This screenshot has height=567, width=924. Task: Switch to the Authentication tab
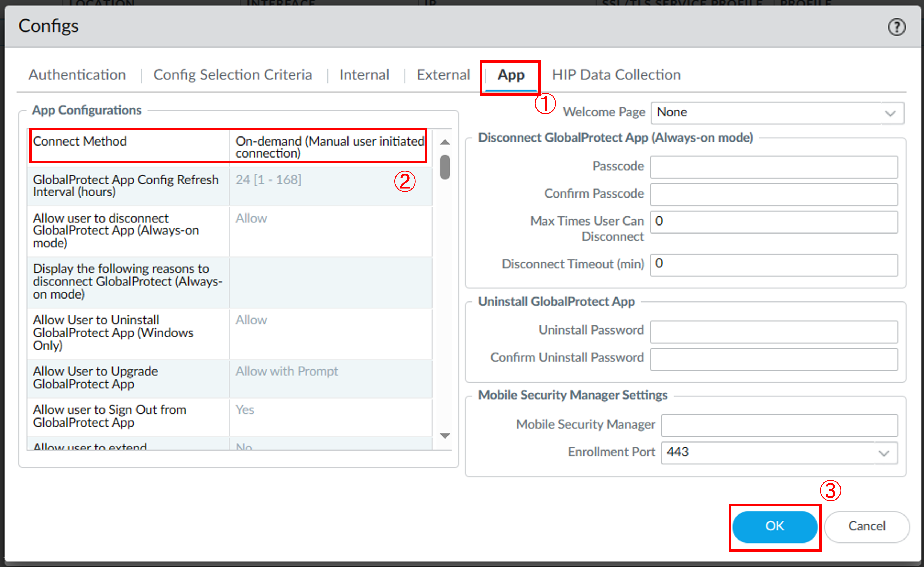tap(77, 75)
